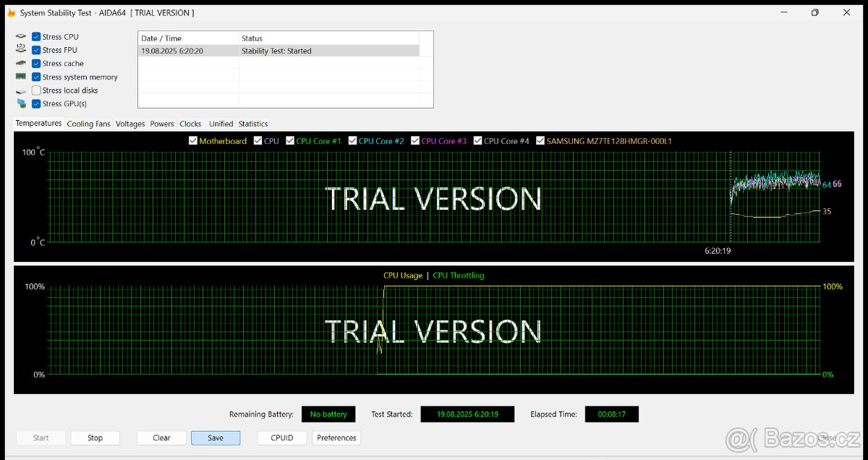The width and height of the screenshot is (868, 460).
Task: Toggle CPU Core #3 graph checkbox
Action: [414, 141]
